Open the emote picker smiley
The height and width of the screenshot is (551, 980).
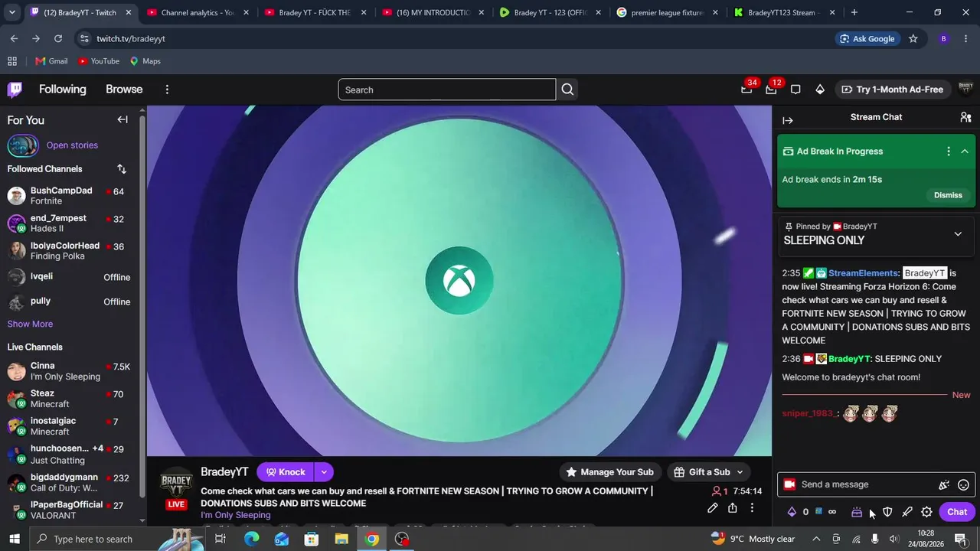[x=964, y=484]
